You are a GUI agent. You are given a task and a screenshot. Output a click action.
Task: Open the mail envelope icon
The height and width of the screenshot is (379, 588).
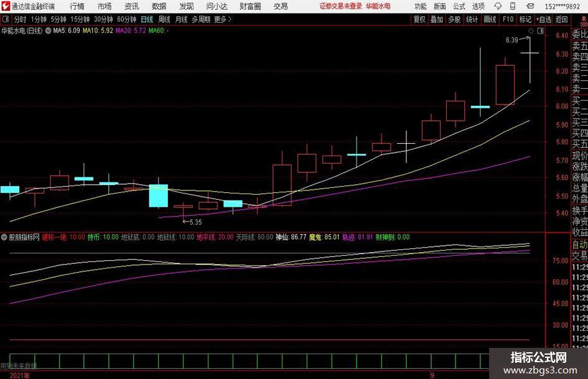(530, 6)
